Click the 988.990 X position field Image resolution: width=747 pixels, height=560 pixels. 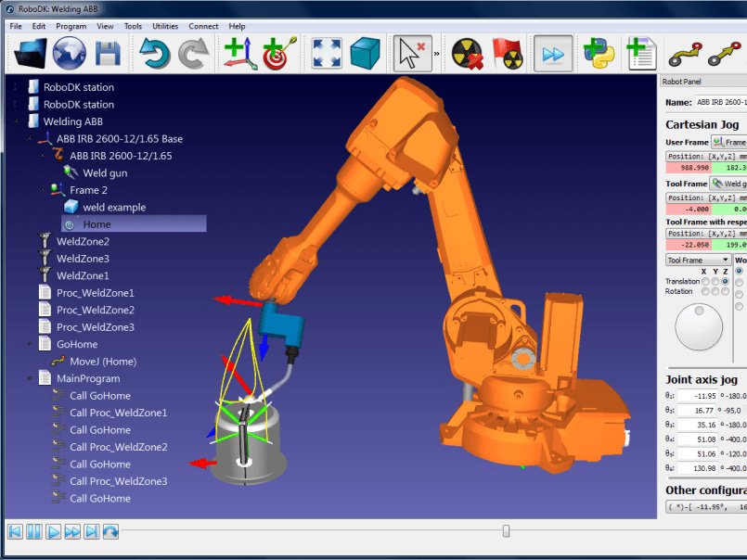(x=689, y=168)
